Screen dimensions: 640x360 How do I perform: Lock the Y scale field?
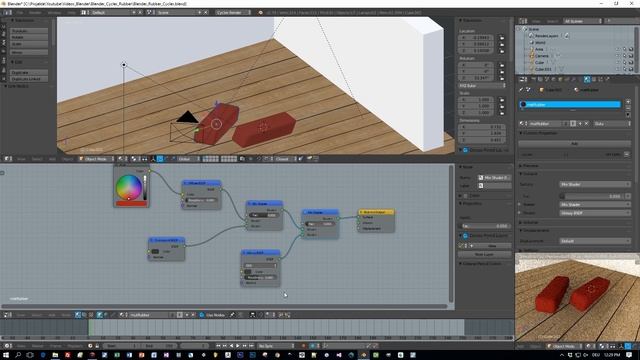tap(502, 106)
